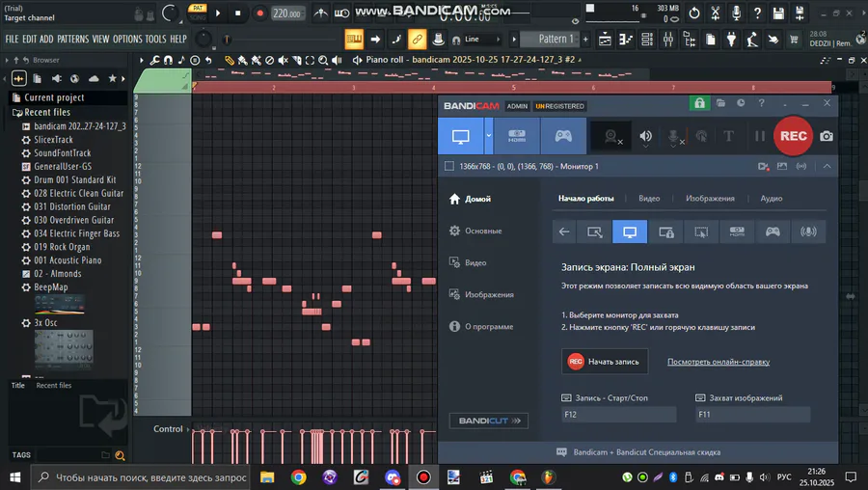Open FL Studio audio recording microphone icon
The image size is (868, 490).
coord(736,13)
